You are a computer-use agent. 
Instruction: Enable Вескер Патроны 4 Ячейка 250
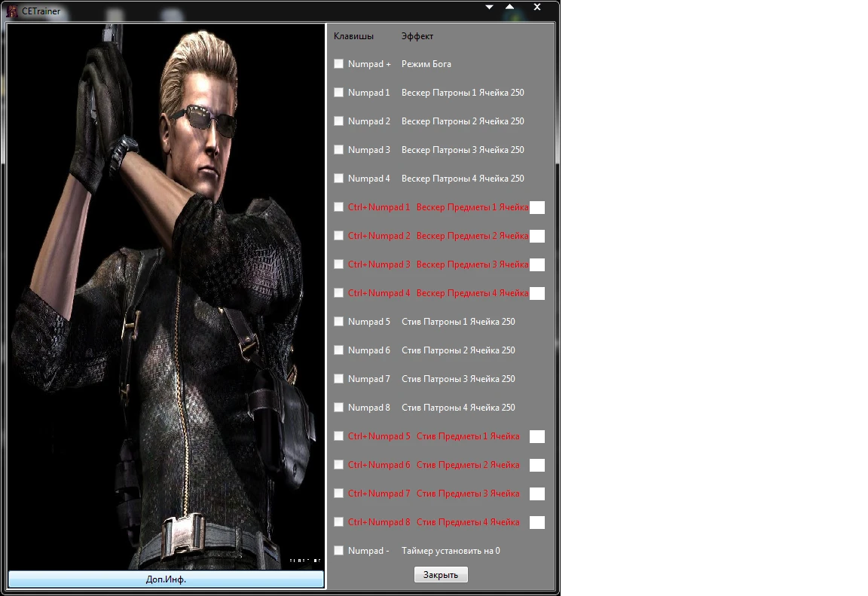[x=338, y=179]
